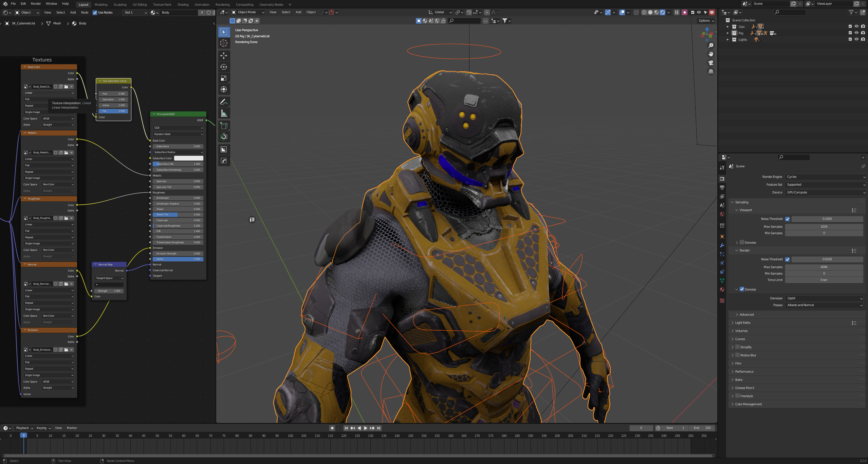This screenshot has width=868, height=464.
Task: Open the Device GPU Compute dropdown
Action: coord(826,192)
